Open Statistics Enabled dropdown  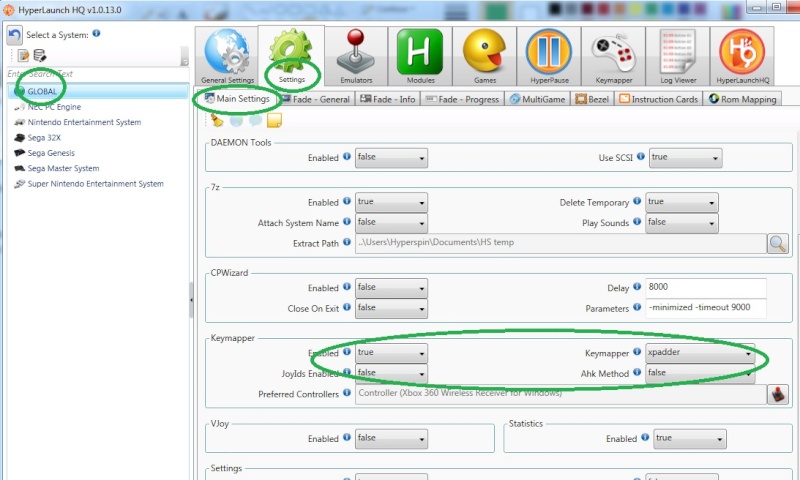coord(690,439)
